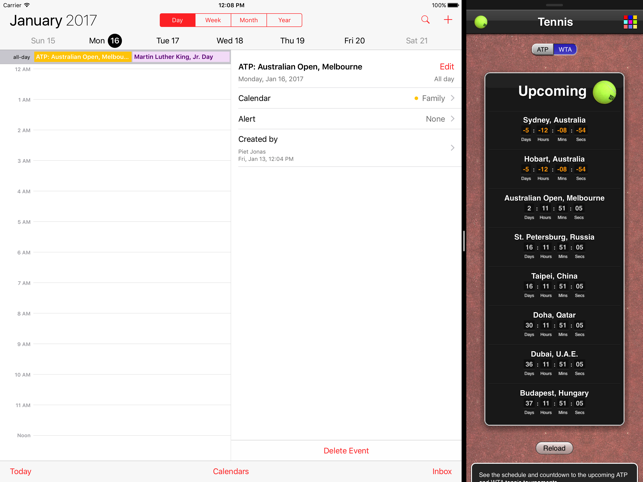Screen dimensions: 643x482
Task: Select Wed 18 in the week strip
Action: tap(230, 41)
